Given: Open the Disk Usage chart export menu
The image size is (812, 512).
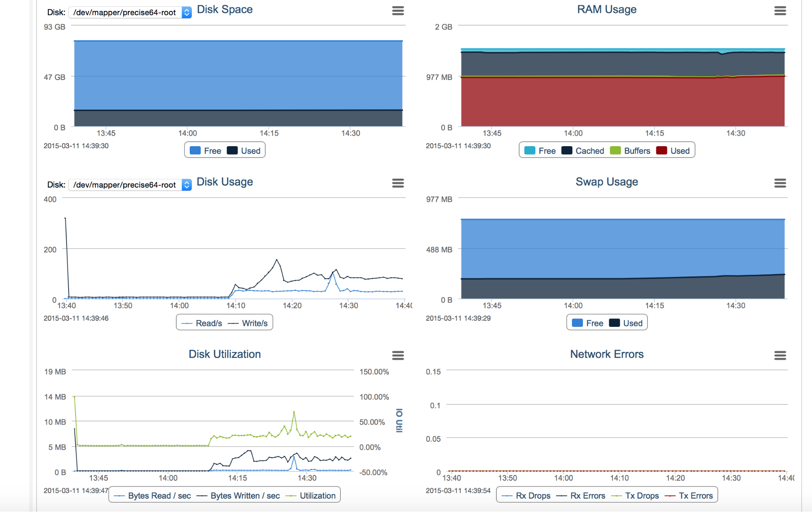Looking at the screenshot, I should pos(398,184).
